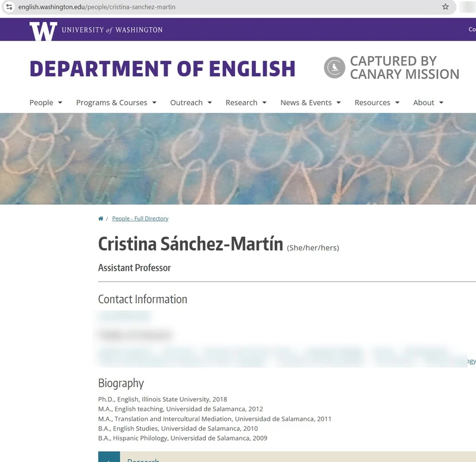Expand the About dropdown arrow
Viewport: 476px width, 462px height.
tap(441, 102)
